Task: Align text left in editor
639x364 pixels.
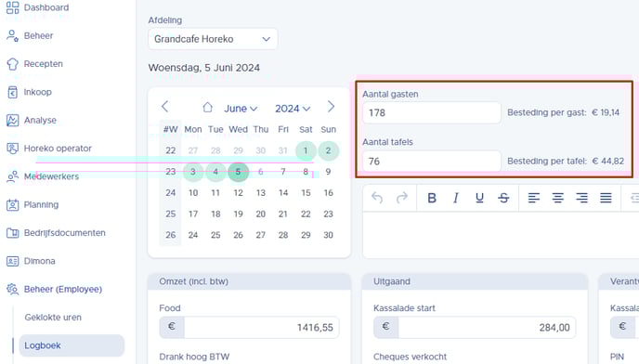Action: 534,198
